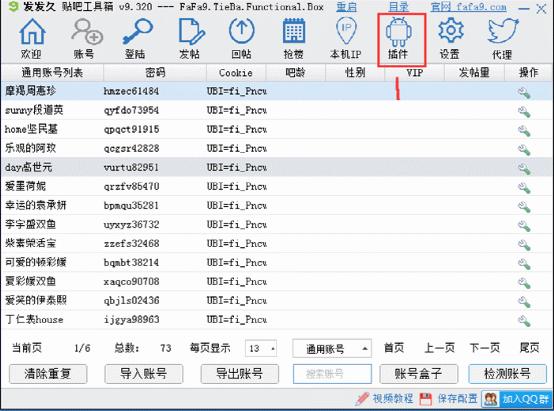Sort by 发帖里 column header
This screenshot has height=411, width=554.
[474, 73]
